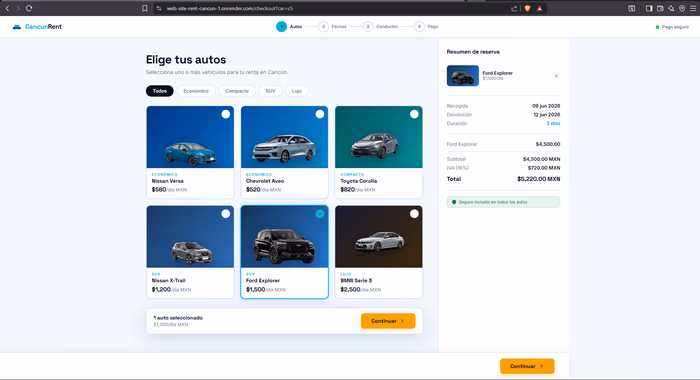Go to step 3 Conductor
The height and width of the screenshot is (380, 700).
380,27
